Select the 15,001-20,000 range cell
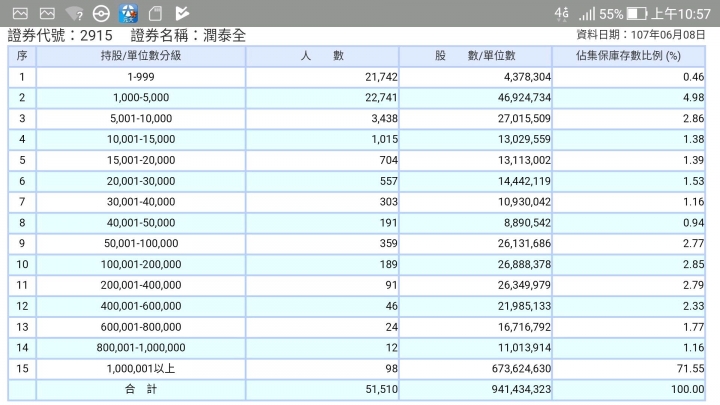The image size is (720, 405). coord(141,160)
